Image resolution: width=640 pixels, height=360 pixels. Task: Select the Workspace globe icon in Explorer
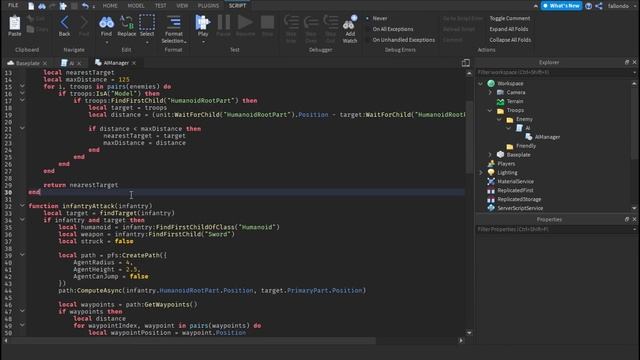(491, 83)
